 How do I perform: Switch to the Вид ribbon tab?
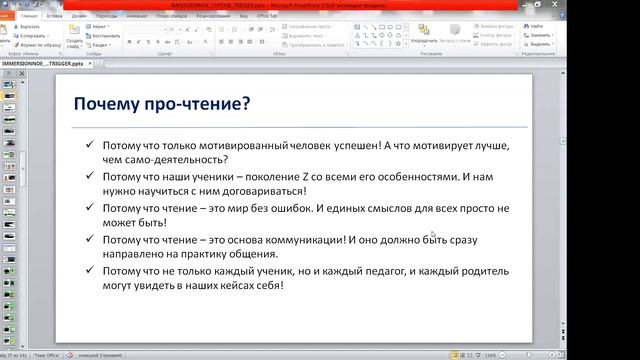pos(244,16)
